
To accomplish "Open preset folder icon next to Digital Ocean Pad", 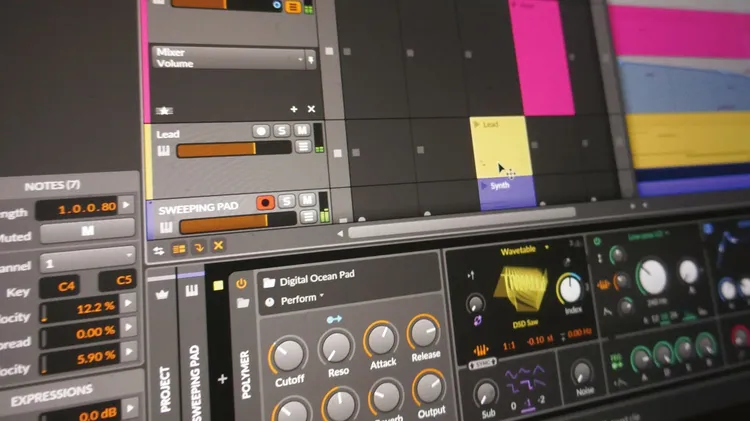I will [269, 282].
